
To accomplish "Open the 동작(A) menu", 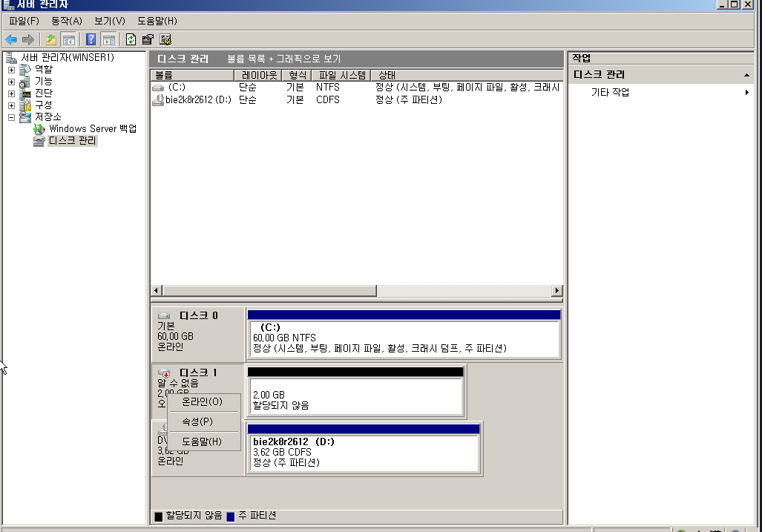I will click(x=67, y=21).
